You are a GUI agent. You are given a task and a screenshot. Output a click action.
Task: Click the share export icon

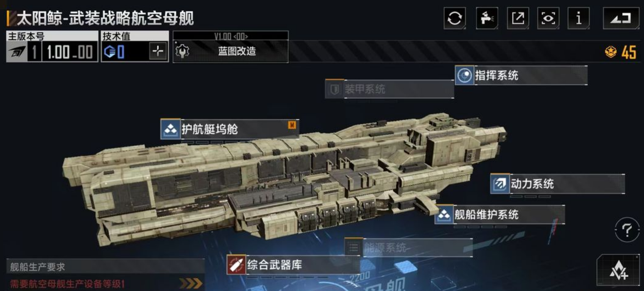[518, 18]
